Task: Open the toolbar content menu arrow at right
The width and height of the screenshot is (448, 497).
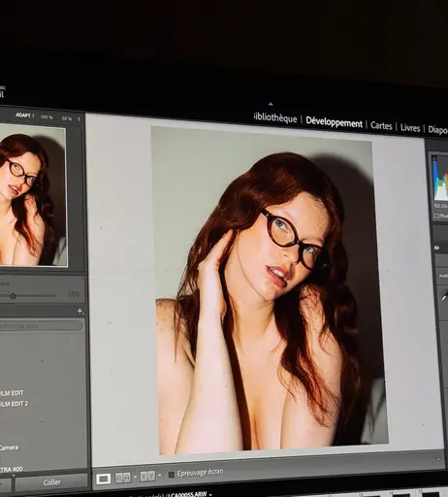Action: tap(438, 459)
